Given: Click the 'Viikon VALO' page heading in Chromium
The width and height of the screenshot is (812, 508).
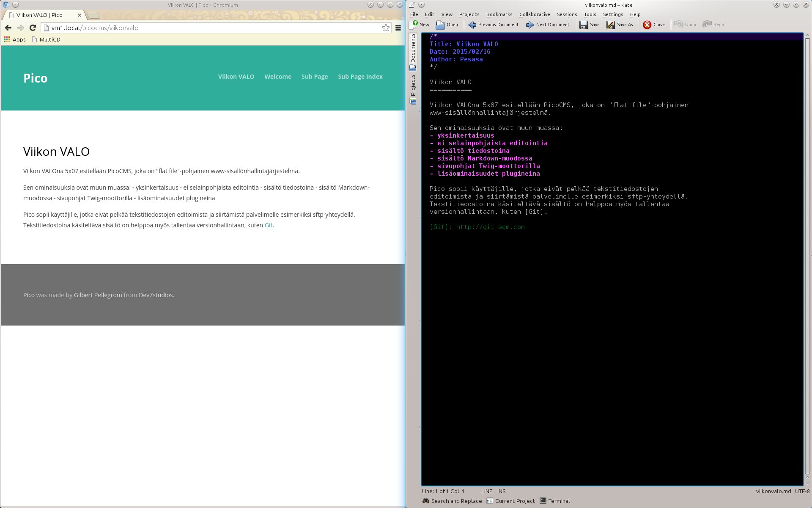Looking at the screenshot, I should tap(56, 152).
